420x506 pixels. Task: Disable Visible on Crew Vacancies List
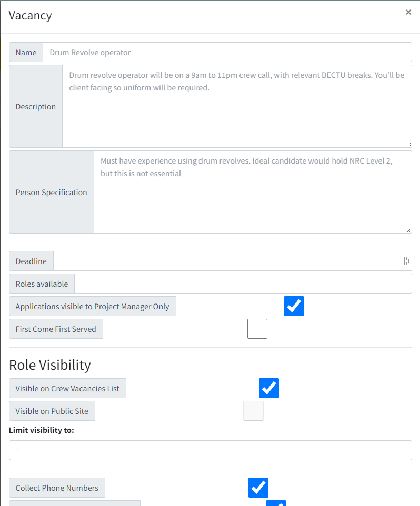pos(268,388)
